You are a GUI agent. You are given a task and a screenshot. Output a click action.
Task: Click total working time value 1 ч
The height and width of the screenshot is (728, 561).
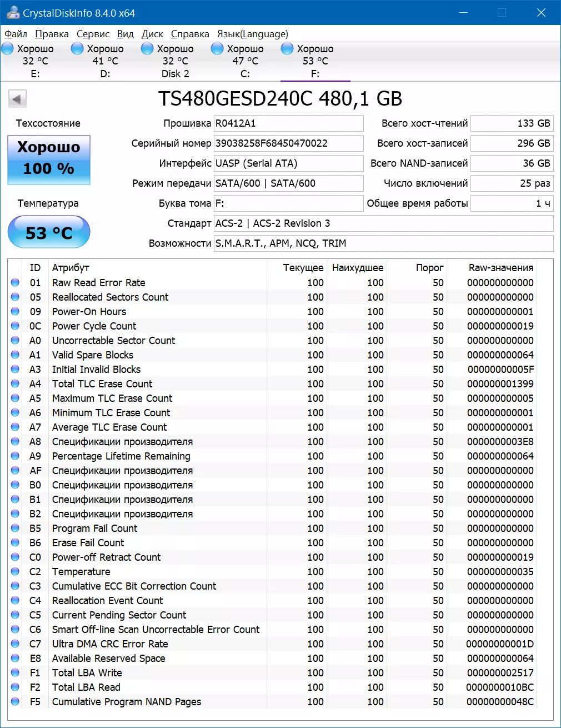(x=512, y=203)
